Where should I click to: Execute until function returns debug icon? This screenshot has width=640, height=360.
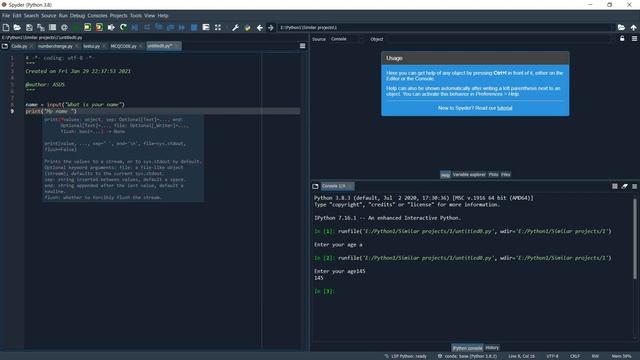pyautogui.click(x=170, y=27)
